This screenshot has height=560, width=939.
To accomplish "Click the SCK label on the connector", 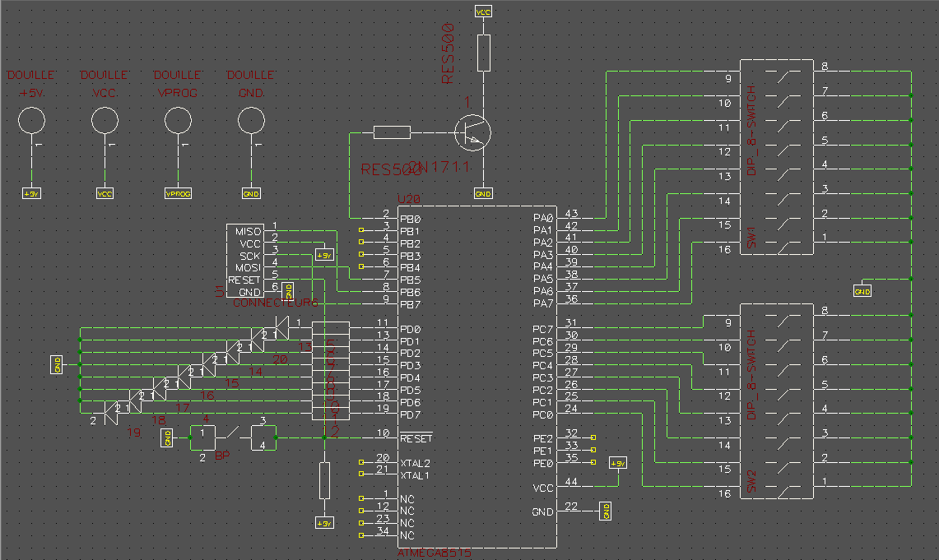I will pos(250,256).
